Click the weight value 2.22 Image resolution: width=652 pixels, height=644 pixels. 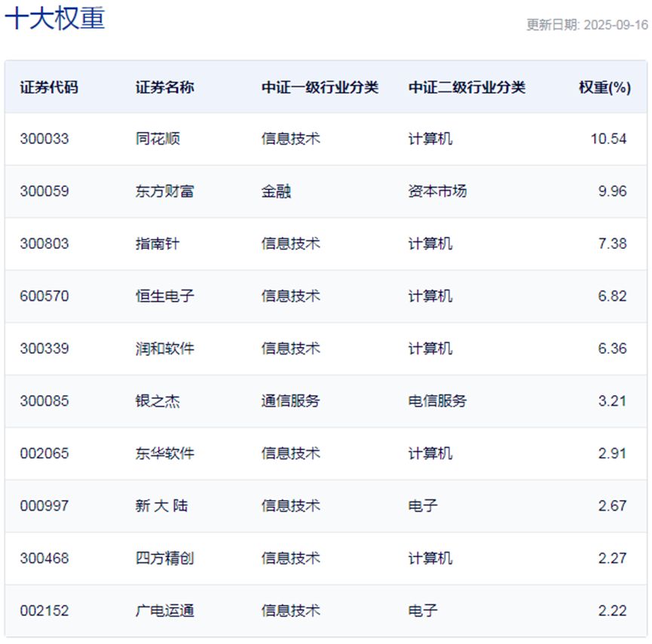[x=612, y=610]
